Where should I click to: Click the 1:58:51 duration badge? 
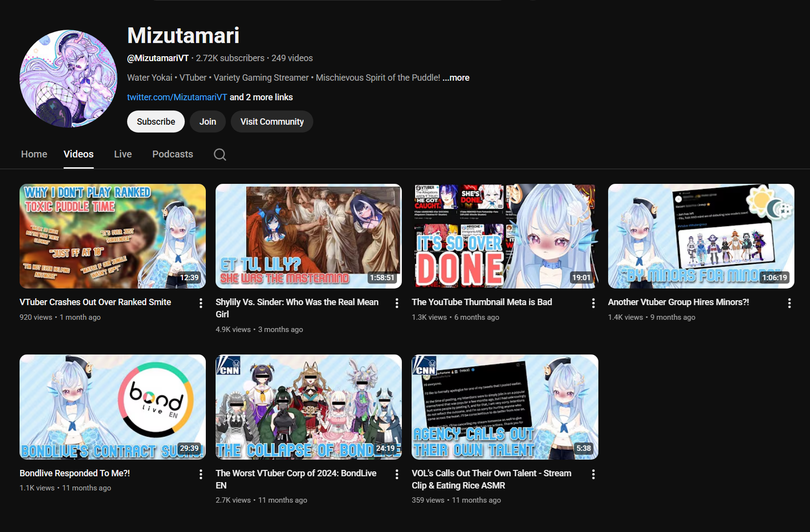pyautogui.click(x=382, y=278)
